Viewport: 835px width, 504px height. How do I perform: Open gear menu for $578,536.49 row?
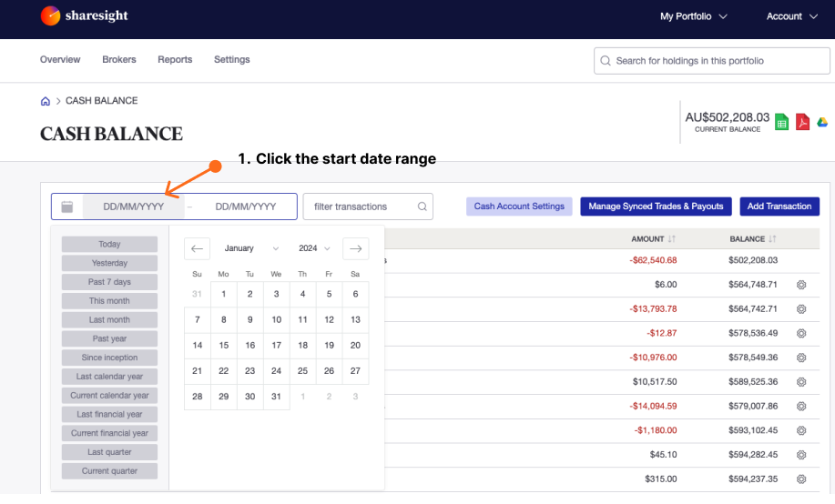pos(801,333)
